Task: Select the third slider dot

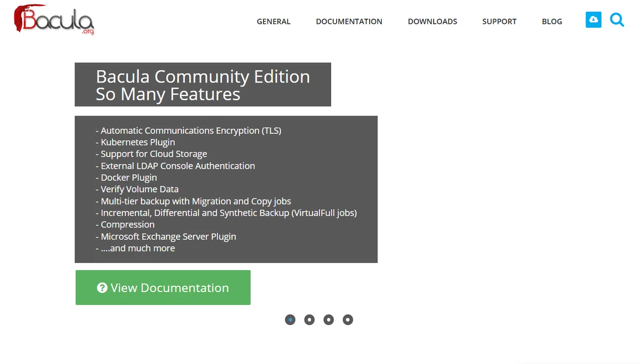Action: 329,320
